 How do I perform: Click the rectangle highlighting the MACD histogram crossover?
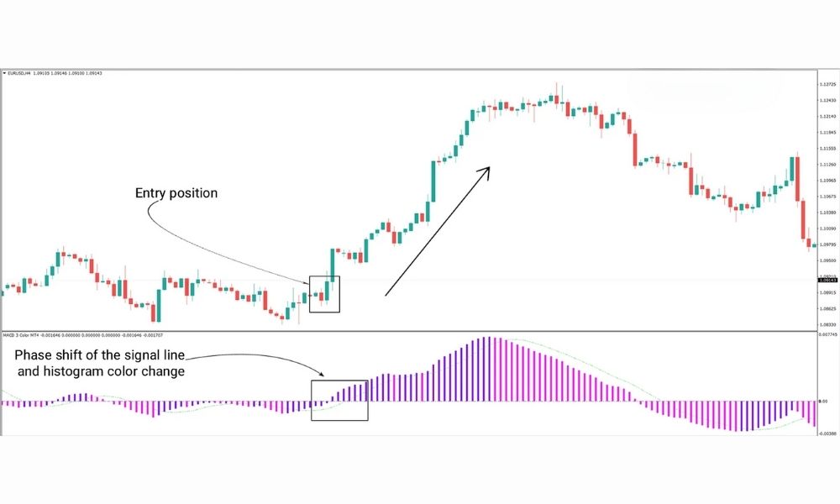(339, 400)
